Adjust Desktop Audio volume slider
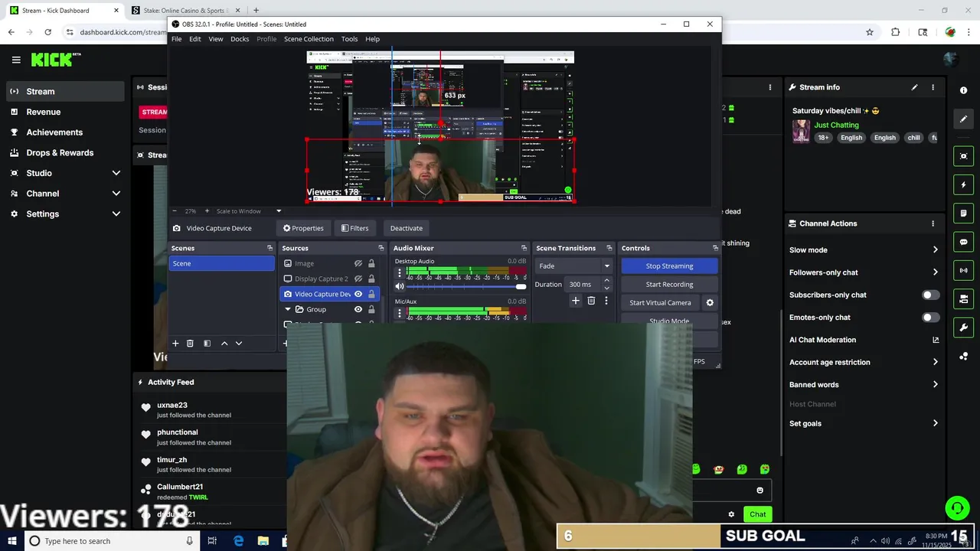 467,286
